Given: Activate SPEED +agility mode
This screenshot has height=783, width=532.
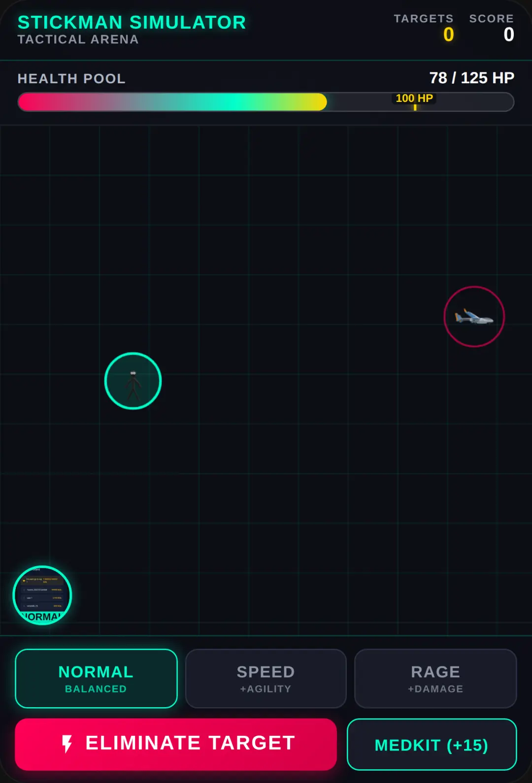Looking at the screenshot, I should [x=266, y=679].
